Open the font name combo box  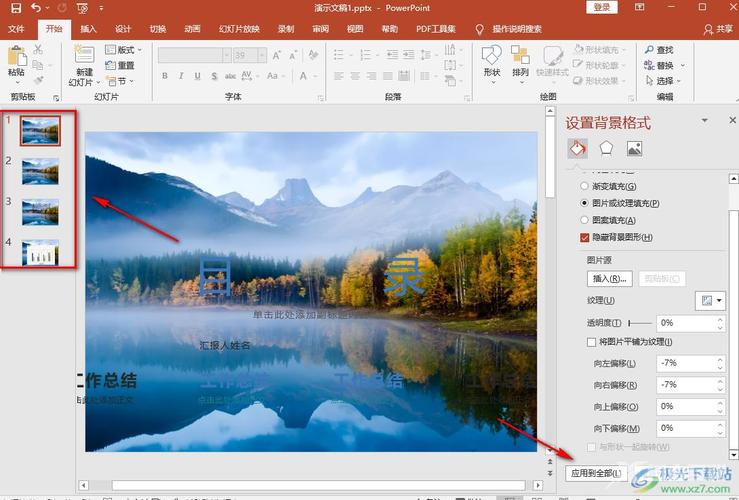pos(194,56)
